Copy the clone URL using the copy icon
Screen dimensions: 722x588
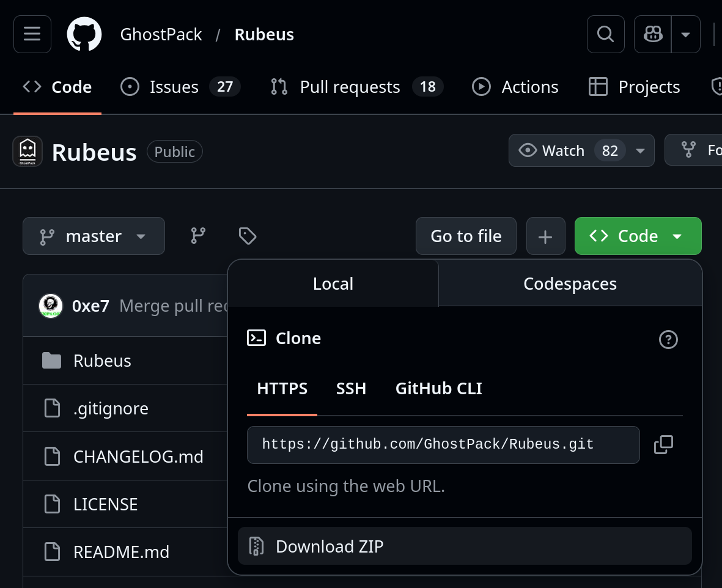663,445
